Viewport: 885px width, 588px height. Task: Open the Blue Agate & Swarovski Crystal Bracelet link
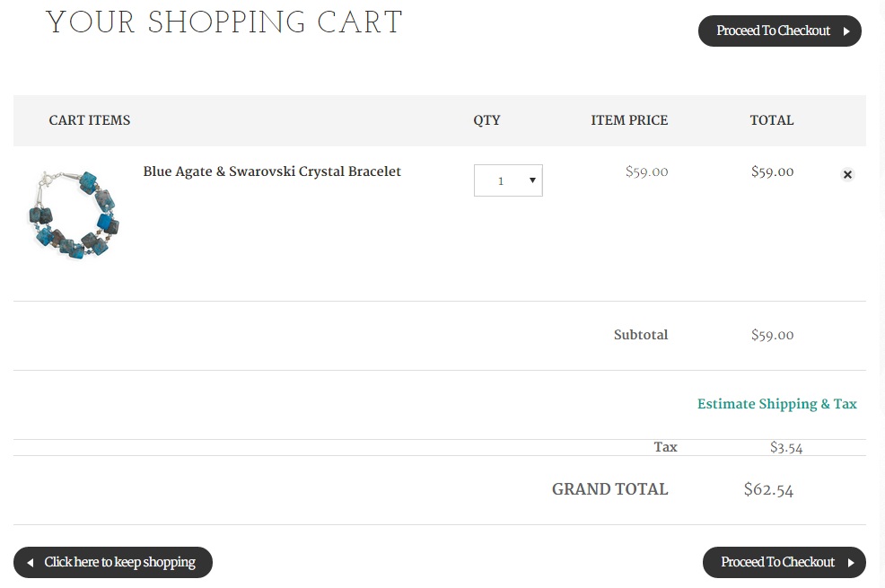pyautogui.click(x=272, y=171)
